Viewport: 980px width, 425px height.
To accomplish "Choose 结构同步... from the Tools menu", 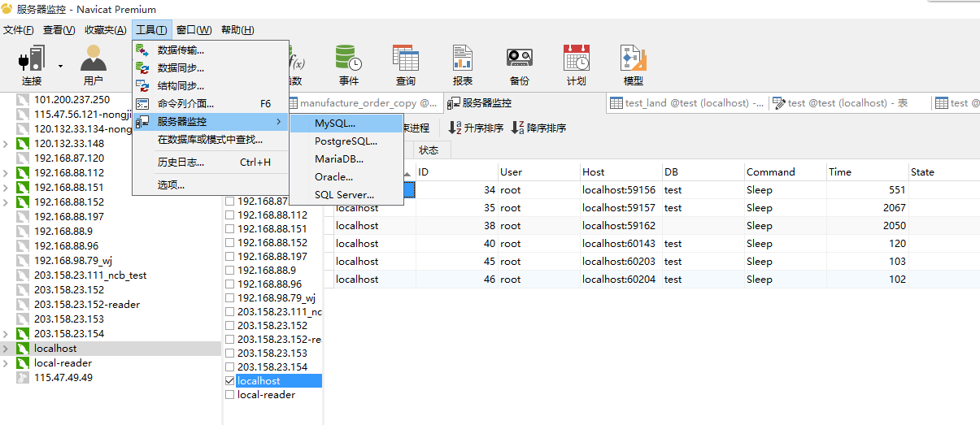I will click(211, 86).
